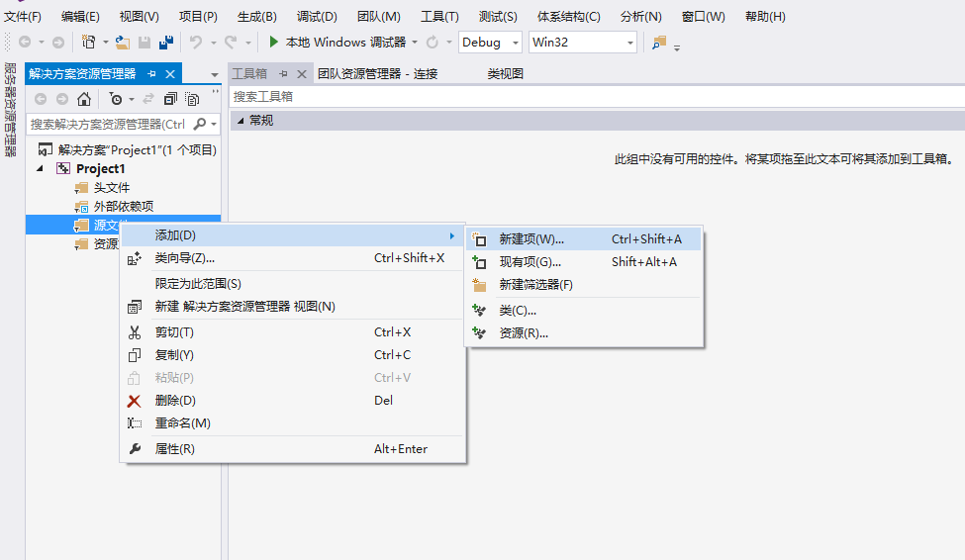This screenshot has width=965, height=560.
Task: Open the 调试(D) menu
Action: tap(317, 17)
